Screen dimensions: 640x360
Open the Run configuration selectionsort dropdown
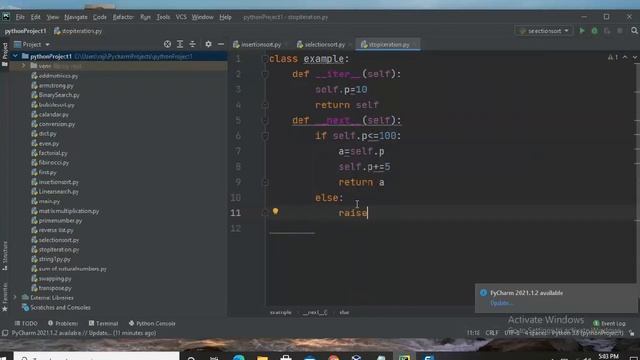[x=544, y=31]
